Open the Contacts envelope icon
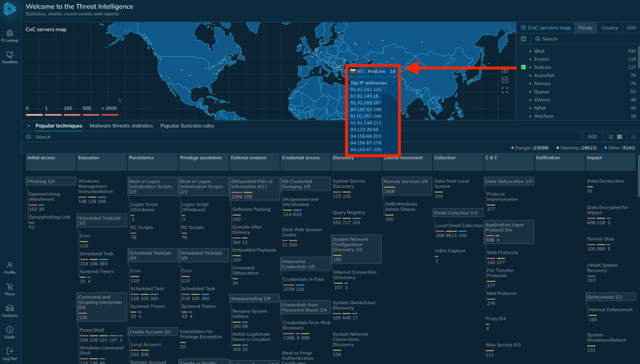 coord(9,308)
